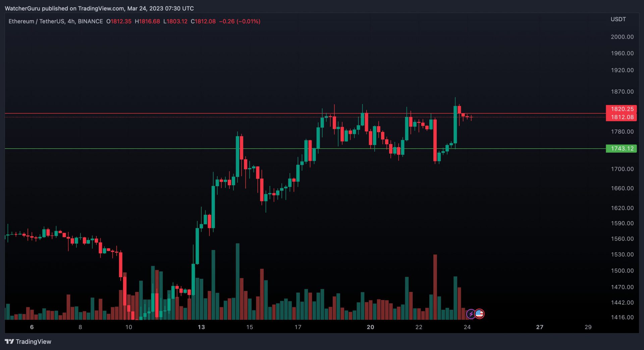The height and width of the screenshot is (350, 644).
Task: Click the 1660.00 price axis label
Action: click(622, 188)
